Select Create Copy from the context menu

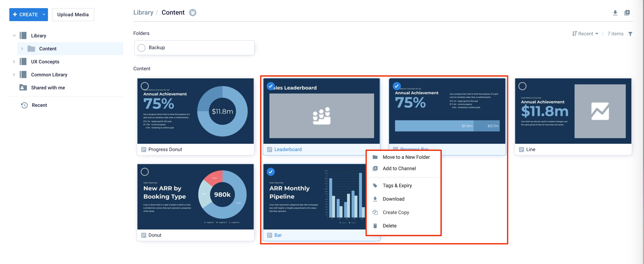[396, 212]
